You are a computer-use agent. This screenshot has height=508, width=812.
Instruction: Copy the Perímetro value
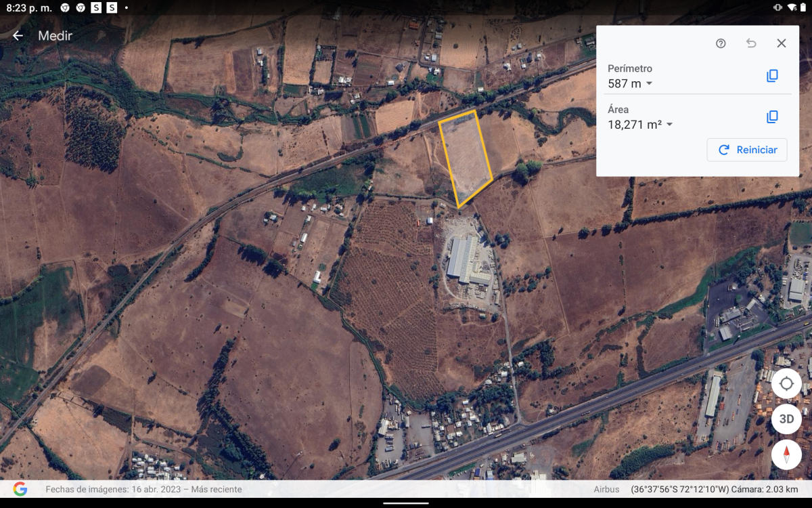point(772,76)
